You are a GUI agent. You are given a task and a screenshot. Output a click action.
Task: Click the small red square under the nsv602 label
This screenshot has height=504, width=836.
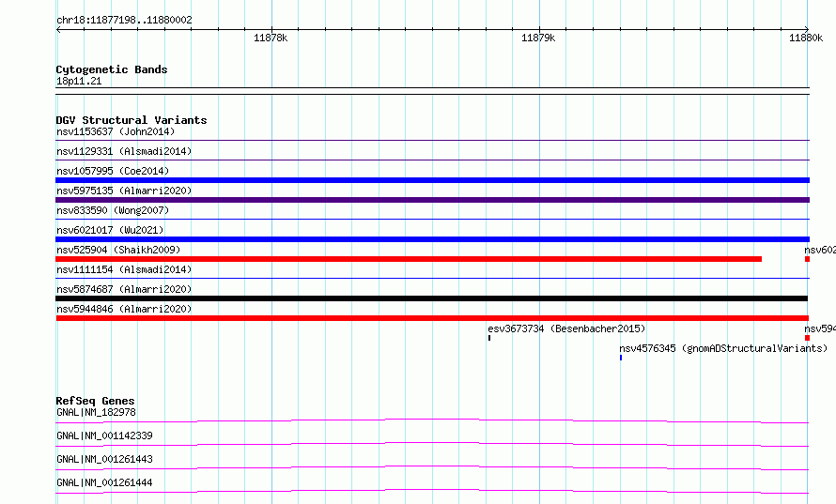(807, 259)
